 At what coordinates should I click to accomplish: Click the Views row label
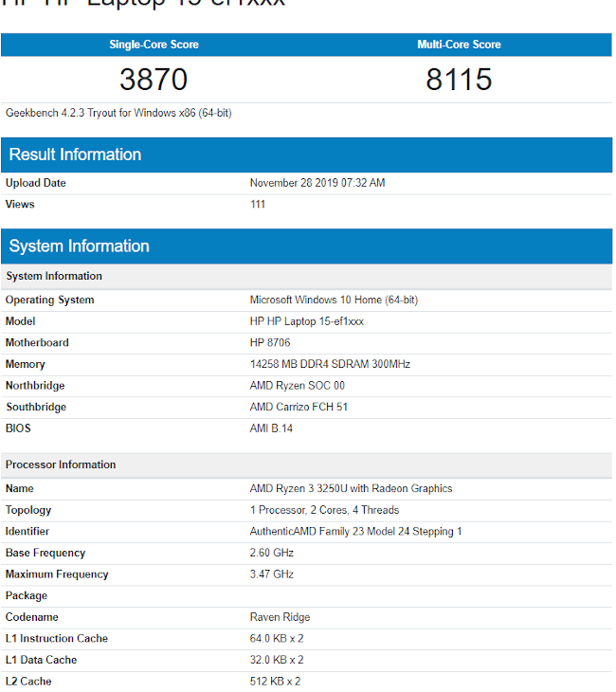(x=20, y=205)
